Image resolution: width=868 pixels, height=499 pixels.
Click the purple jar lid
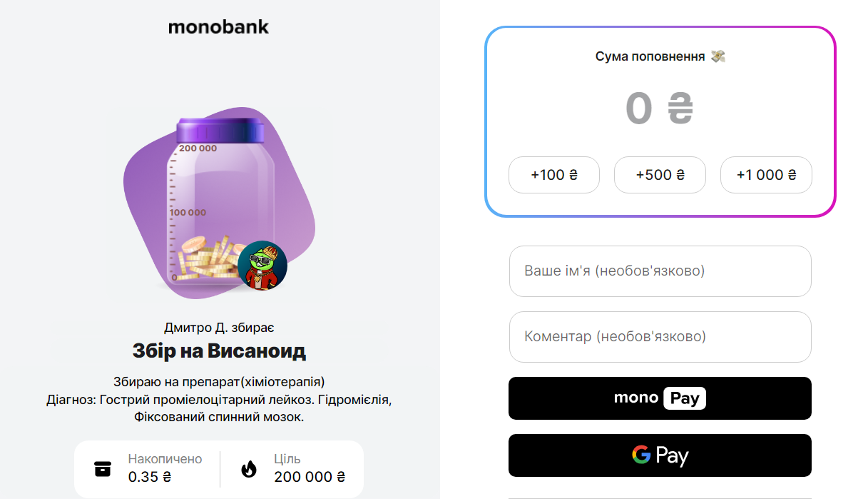(220, 132)
